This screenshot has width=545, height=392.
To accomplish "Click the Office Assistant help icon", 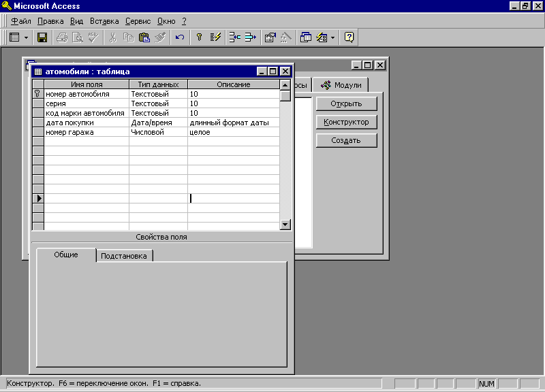I will 349,37.
